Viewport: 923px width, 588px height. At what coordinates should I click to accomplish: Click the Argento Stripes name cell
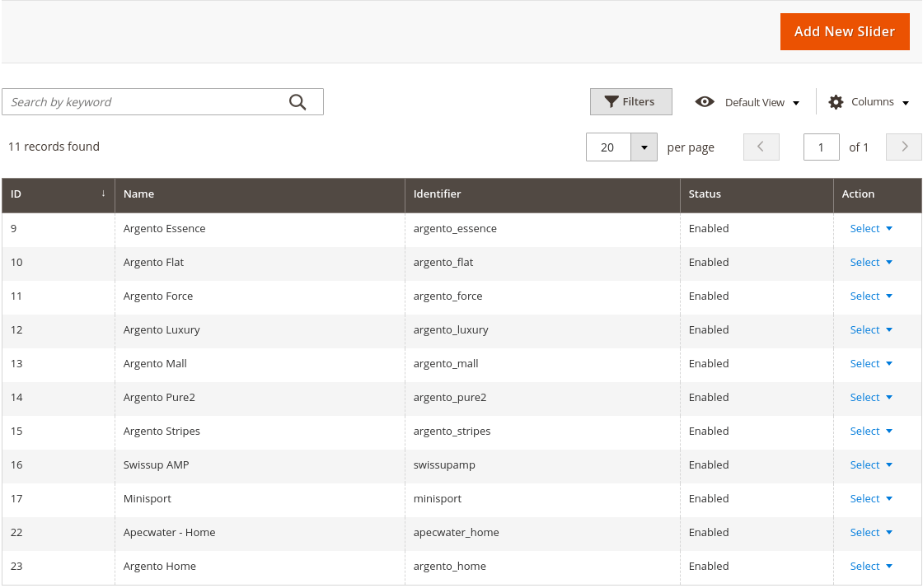(x=260, y=432)
